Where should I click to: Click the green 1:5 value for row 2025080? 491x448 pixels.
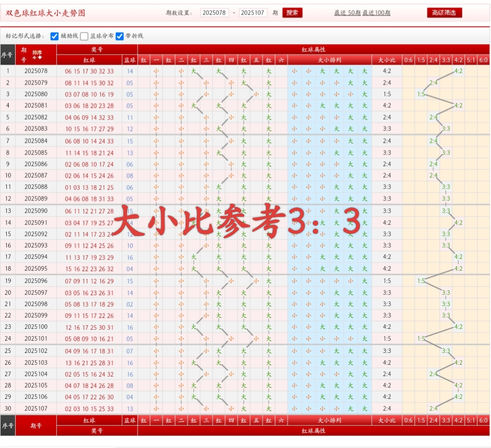(421, 94)
